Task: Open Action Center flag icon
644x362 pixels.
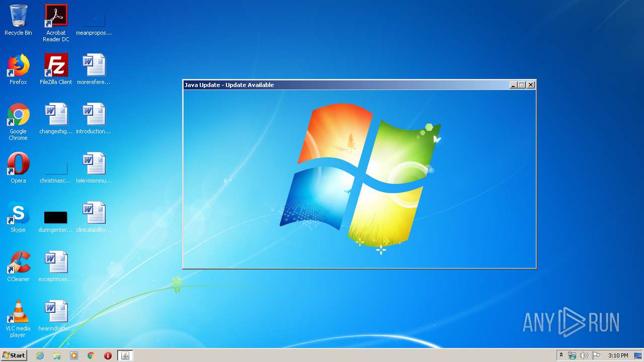Action: 596,355
